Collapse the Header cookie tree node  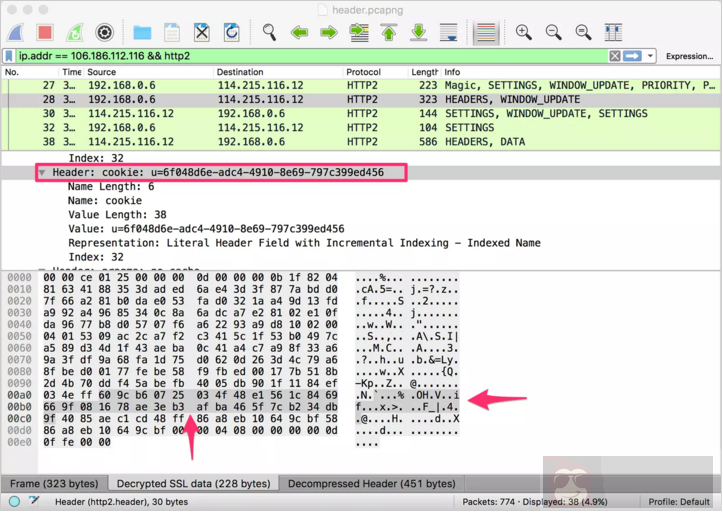(42, 172)
